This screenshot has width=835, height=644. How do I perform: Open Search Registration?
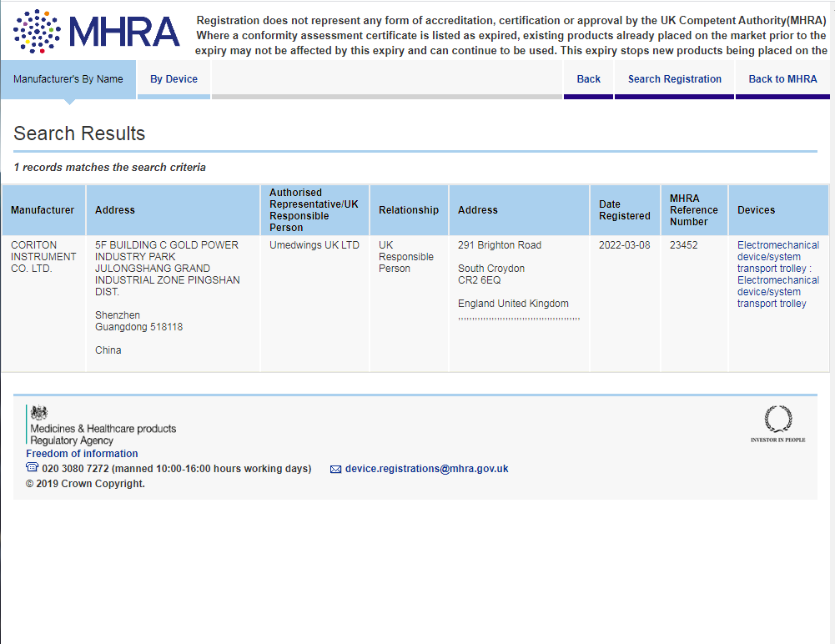[675, 79]
